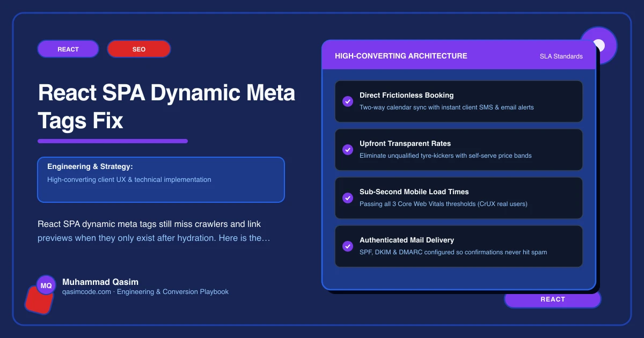The image size is (644, 338).
Task: Click the Sub-Second Mobile Load Times title
Action: click(x=414, y=192)
